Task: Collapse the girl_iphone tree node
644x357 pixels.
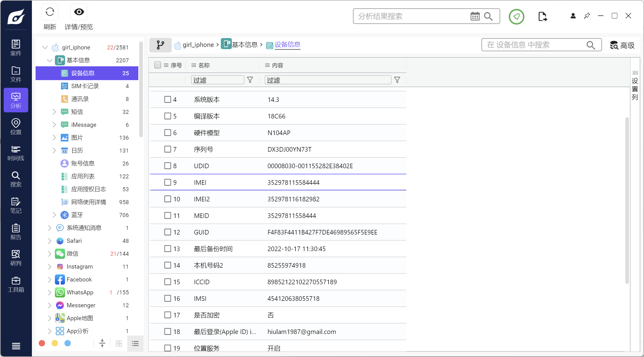Action: point(45,47)
